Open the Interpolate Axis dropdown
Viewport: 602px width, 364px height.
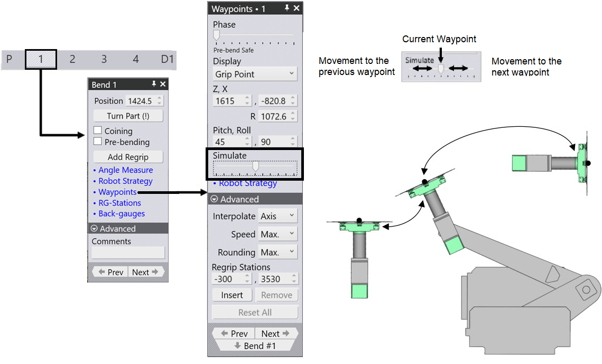click(x=277, y=216)
